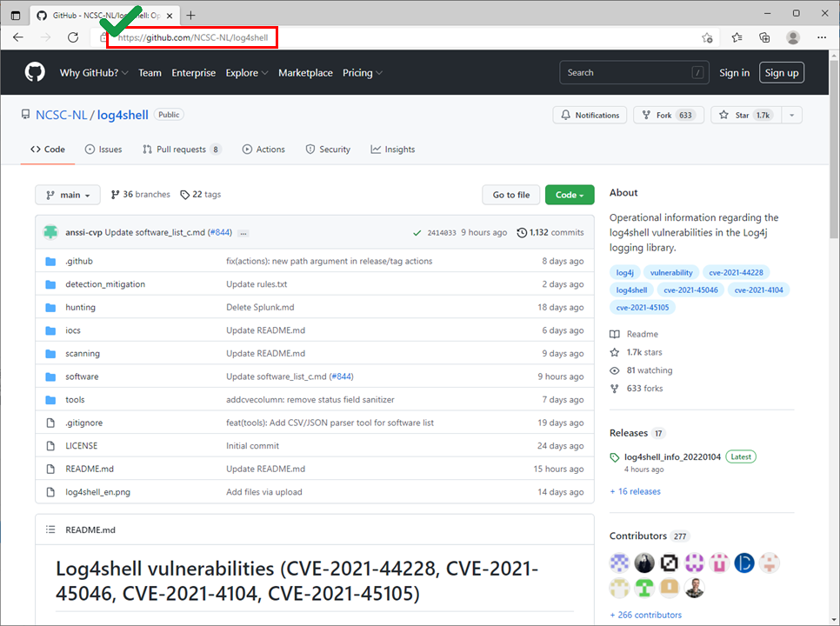Switch to the Actions tab
Screen dimensions: 840x626
[263, 150]
